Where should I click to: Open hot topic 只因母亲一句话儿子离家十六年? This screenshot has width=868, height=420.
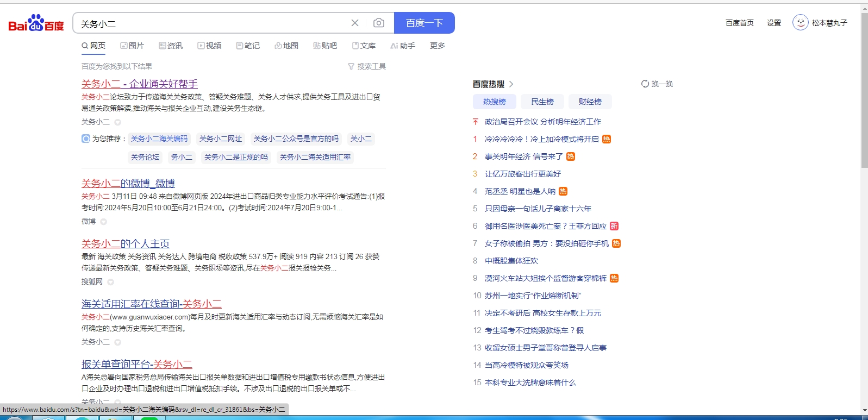[538, 209]
